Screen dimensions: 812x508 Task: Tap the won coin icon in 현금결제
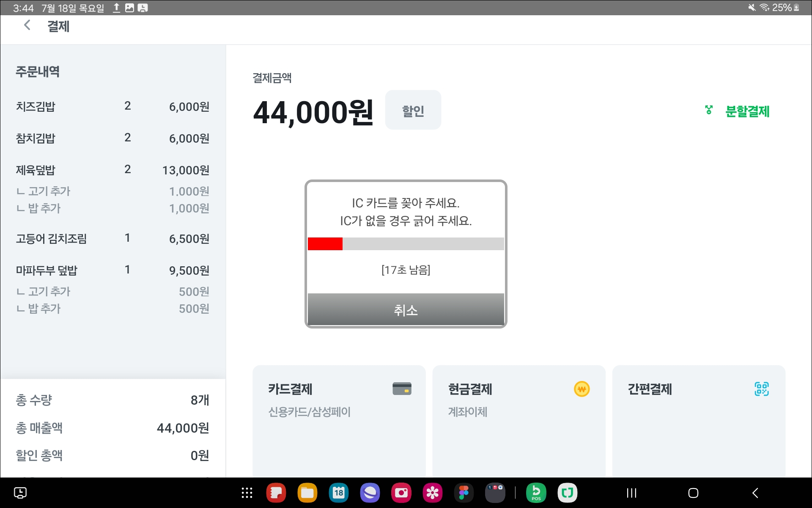click(x=582, y=389)
